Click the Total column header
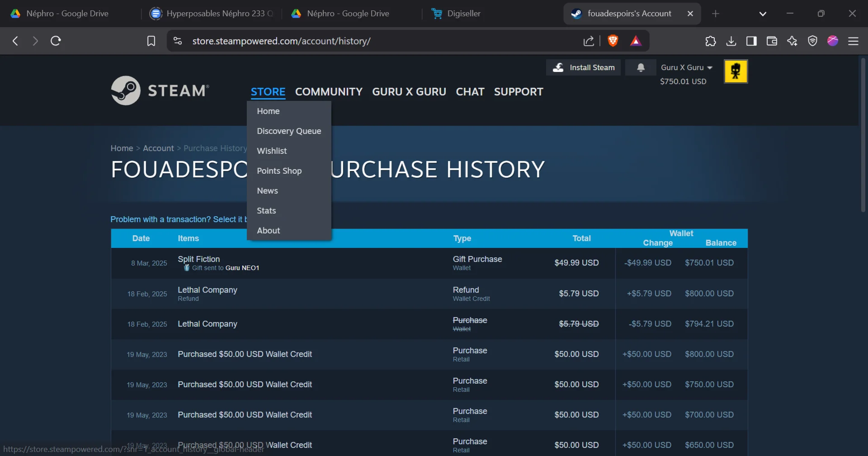Viewport: 868px width, 456px height. pyautogui.click(x=581, y=238)
